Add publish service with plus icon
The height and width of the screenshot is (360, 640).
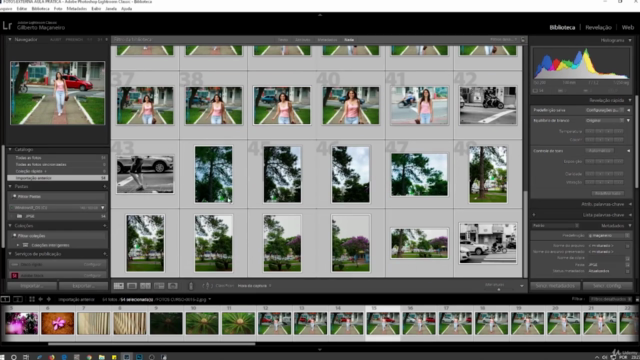105,254
